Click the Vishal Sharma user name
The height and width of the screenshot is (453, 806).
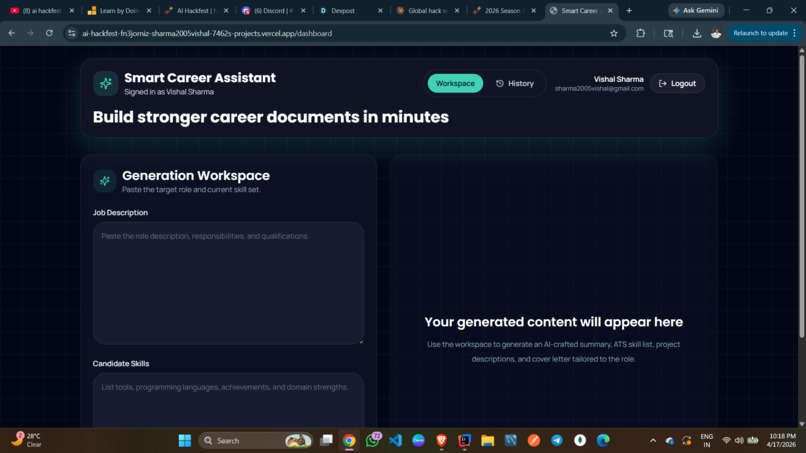coord(618,79)
